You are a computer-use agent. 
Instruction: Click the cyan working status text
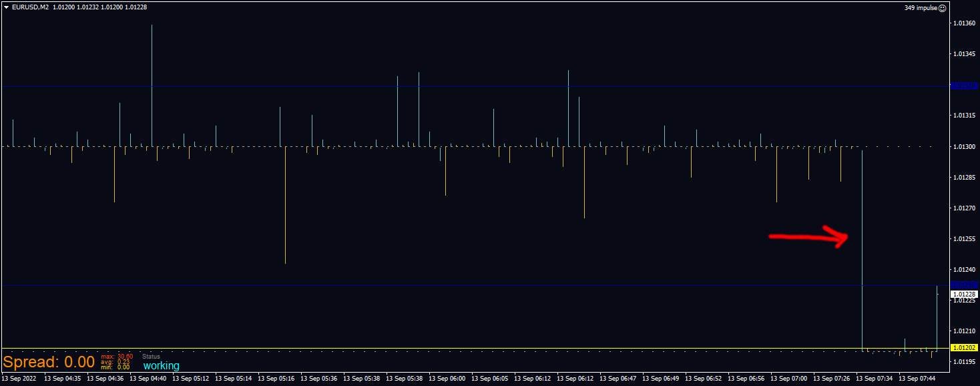pos(162,366)
